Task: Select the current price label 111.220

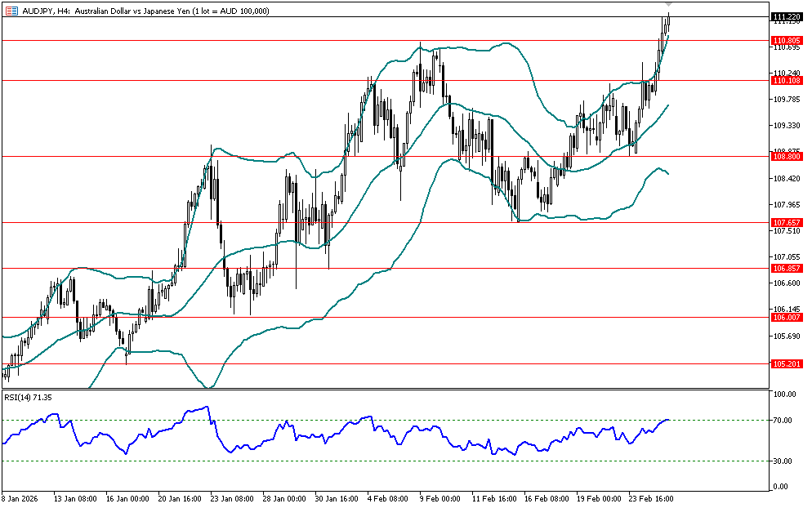Action: coord(785,17)
